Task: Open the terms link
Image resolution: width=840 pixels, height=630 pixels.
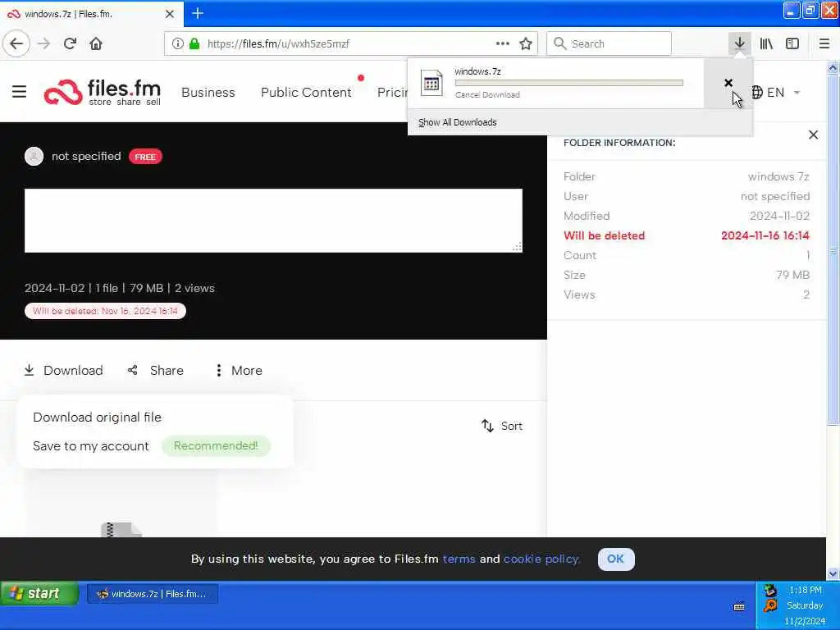Action: 459,559
